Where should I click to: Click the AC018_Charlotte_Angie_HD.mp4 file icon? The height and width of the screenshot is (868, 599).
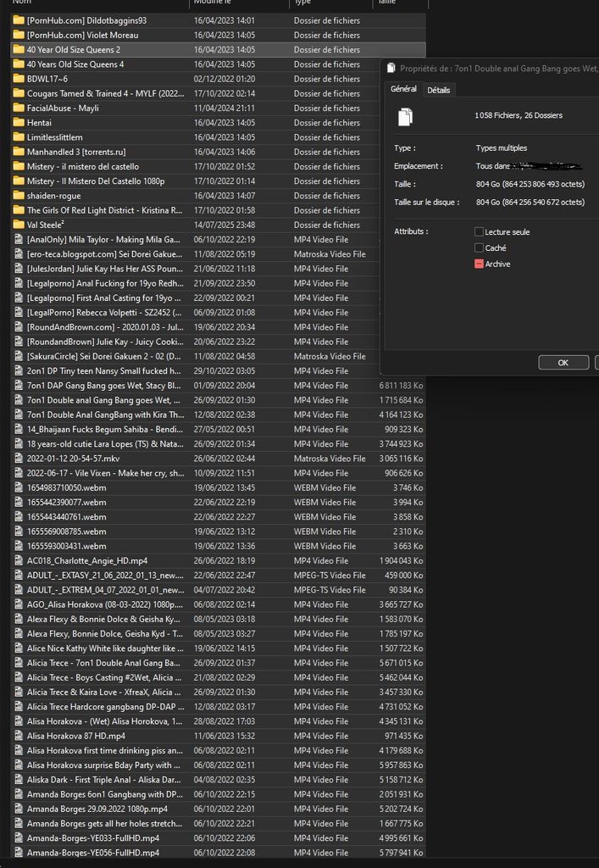(x=18, y=561)
